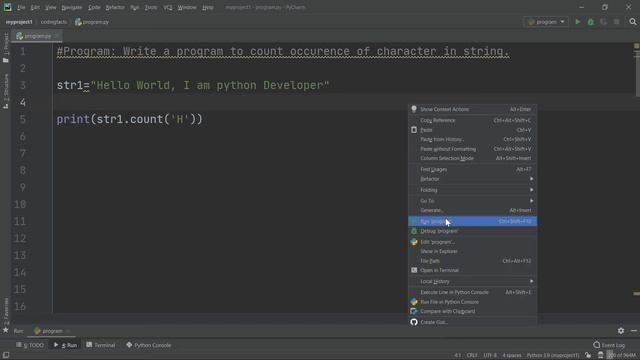Open the UTF-8 encoding selector
Viewport: 640px width, 360px height.
(490, 356)
